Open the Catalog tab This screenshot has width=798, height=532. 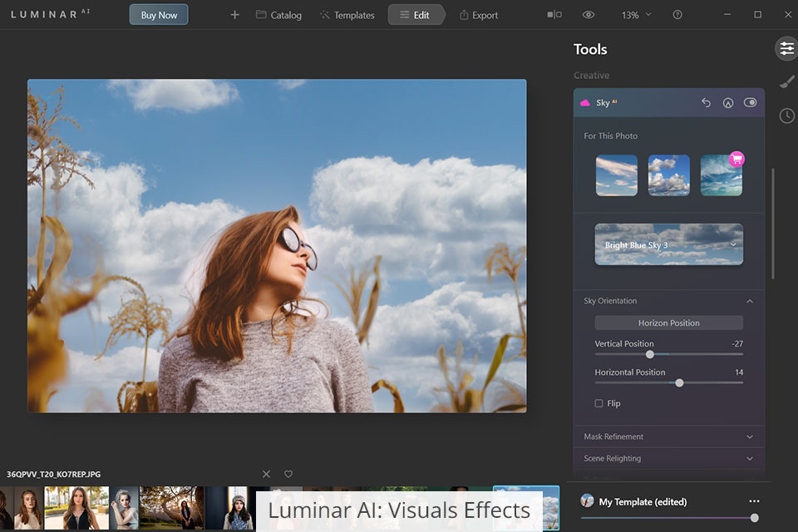pyautogui.click(x=278, y=15)
